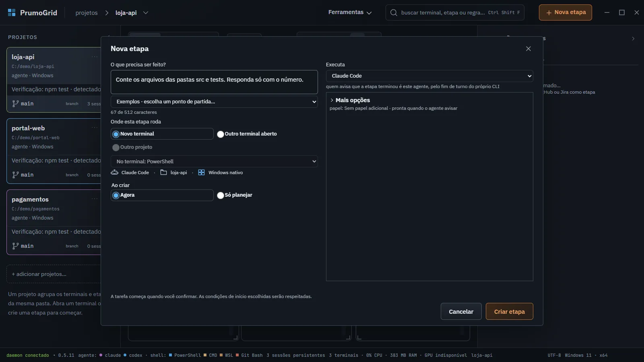The width and height of the screenshot is (644, 362).
Task: Focus the buscar terminal search field
Action: point(455,12)
